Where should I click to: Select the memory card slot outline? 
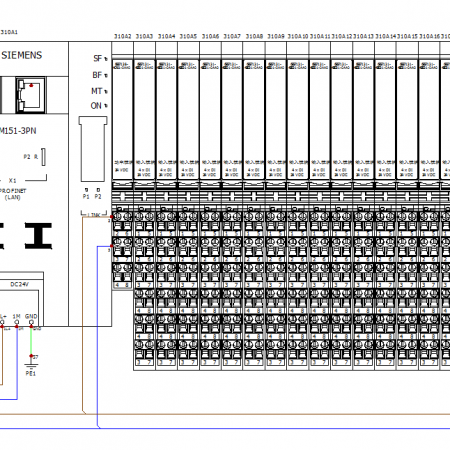click(x=93, y=149)
